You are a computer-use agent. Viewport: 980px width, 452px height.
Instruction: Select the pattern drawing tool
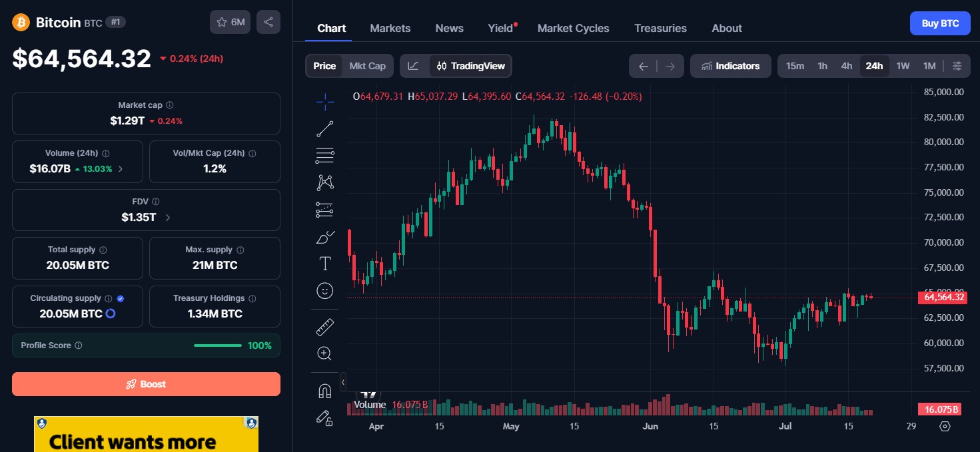coord(325,182)
